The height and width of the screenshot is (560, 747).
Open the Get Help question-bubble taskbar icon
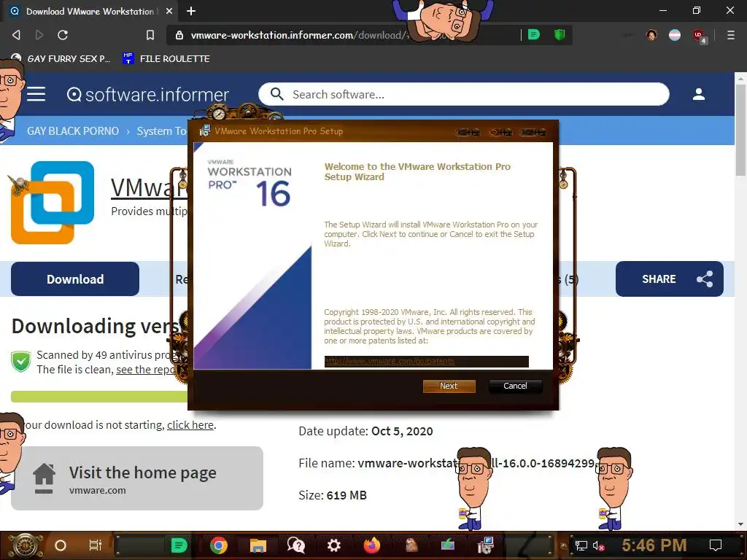(296, 545)
